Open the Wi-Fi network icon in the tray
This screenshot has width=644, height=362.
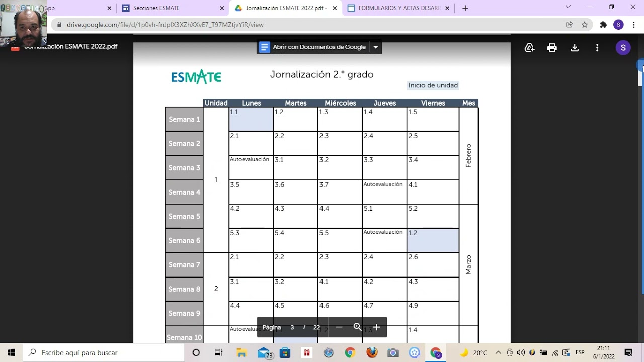(555, 353)
